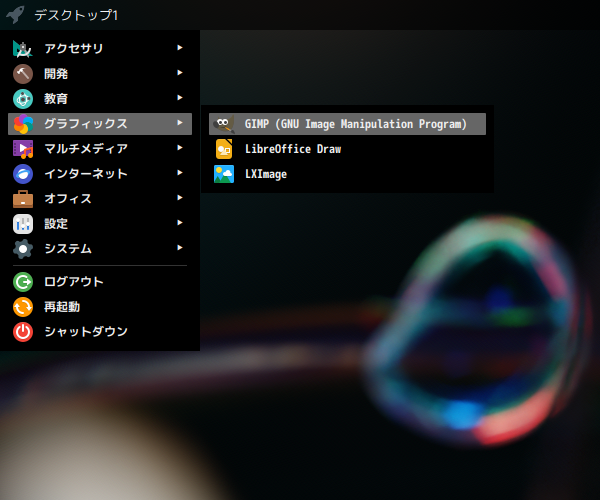Viewport: 600px width, 500px height.
Task: Click the 設定 sliders icon
Action: 23,224
